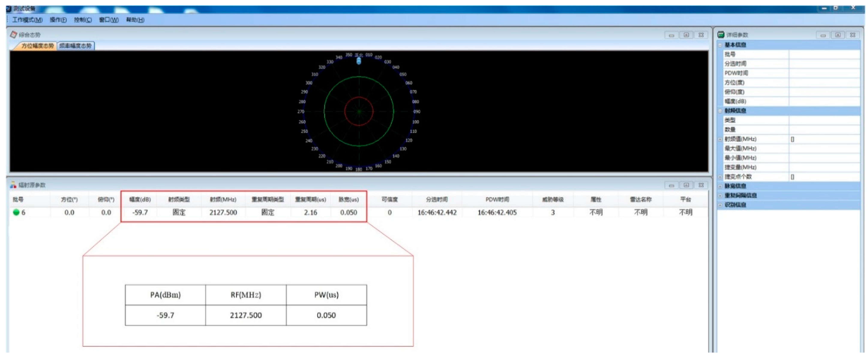Viewport: 868px width, 359px height.
Task: Expand the 脉宽信息 section
Action: pyautogui.click(x=720, y=186)
